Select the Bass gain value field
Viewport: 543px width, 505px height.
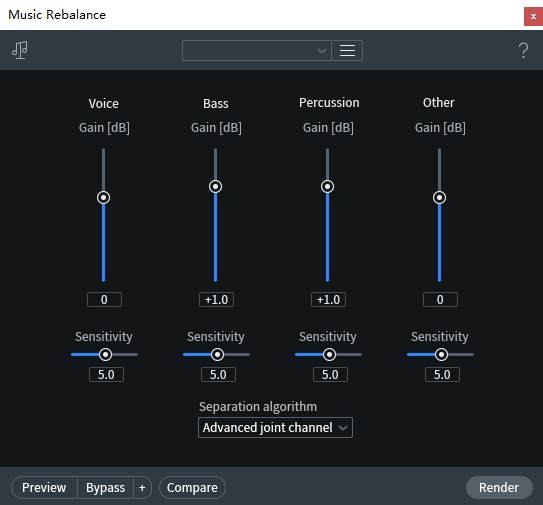[x=216, y=300]
